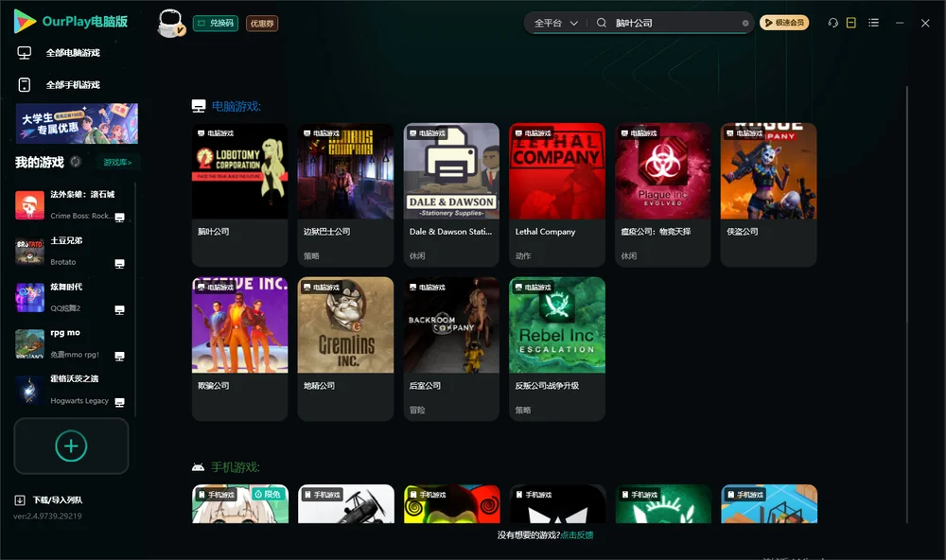Click the 策略 tag under 反叛公司:战争升级
Image resolution: width=946 pixels, height=560 pixels.
coord(523,410)
